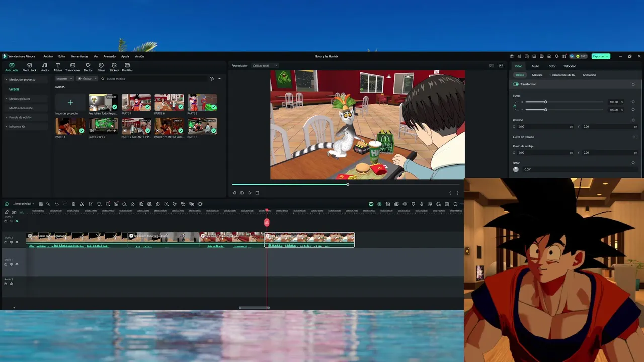Open the Herramientas menu
The width and height of the screenshot is (644, 362).
[x=79, y=56]
